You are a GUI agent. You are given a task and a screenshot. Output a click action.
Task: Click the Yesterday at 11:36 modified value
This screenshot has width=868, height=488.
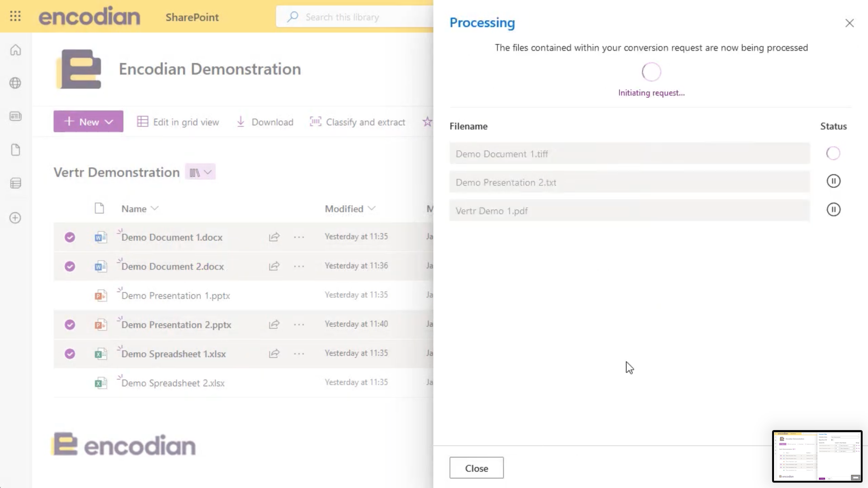click(x=356, y=266)
